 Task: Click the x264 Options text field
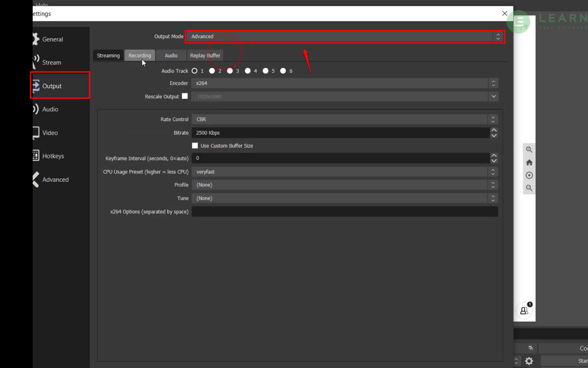[x=344, y=212]
